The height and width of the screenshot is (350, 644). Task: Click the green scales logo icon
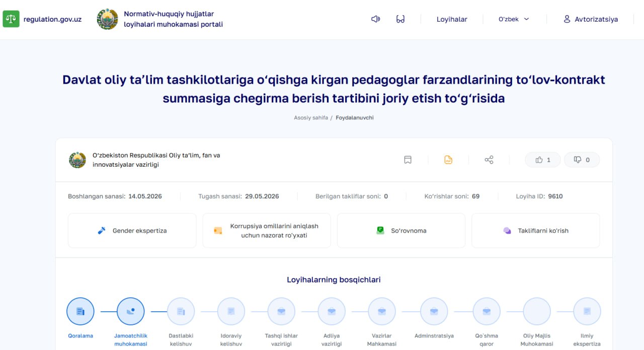tap(11, 19)
